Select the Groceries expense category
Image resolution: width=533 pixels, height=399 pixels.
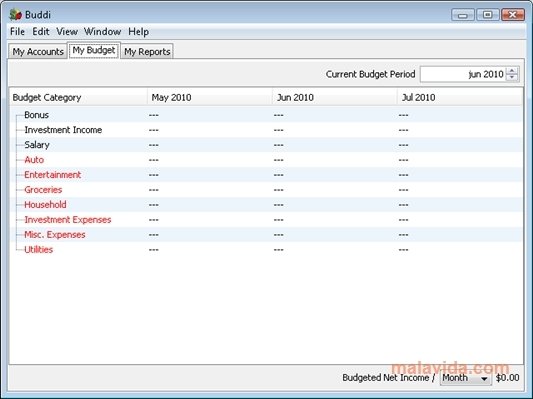point(43,190)
